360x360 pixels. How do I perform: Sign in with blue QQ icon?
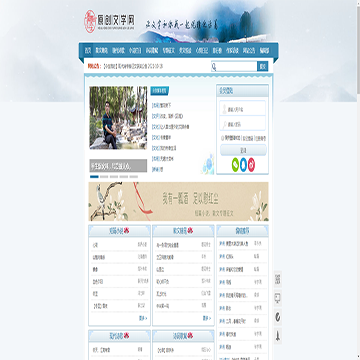(x=243, y=165)
